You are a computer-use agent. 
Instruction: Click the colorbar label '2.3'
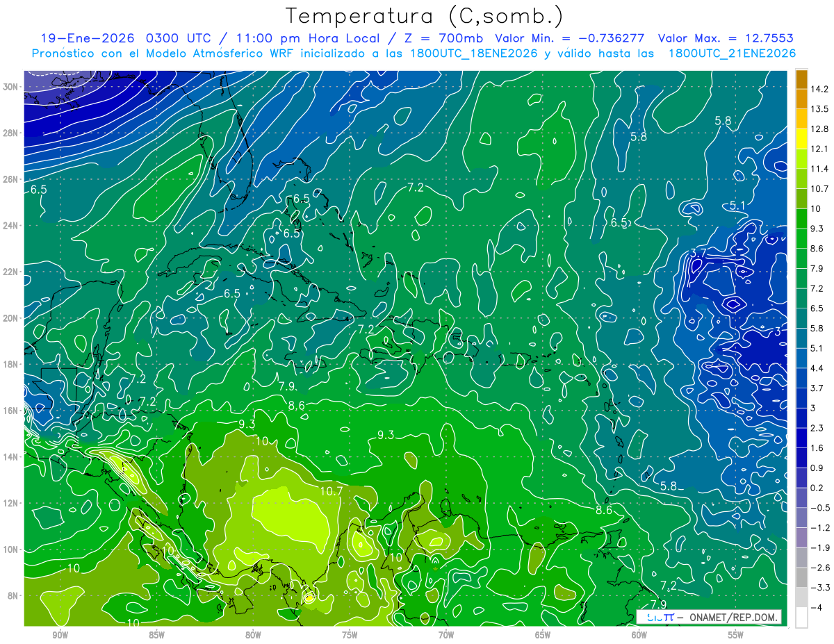tap(817, 428)
